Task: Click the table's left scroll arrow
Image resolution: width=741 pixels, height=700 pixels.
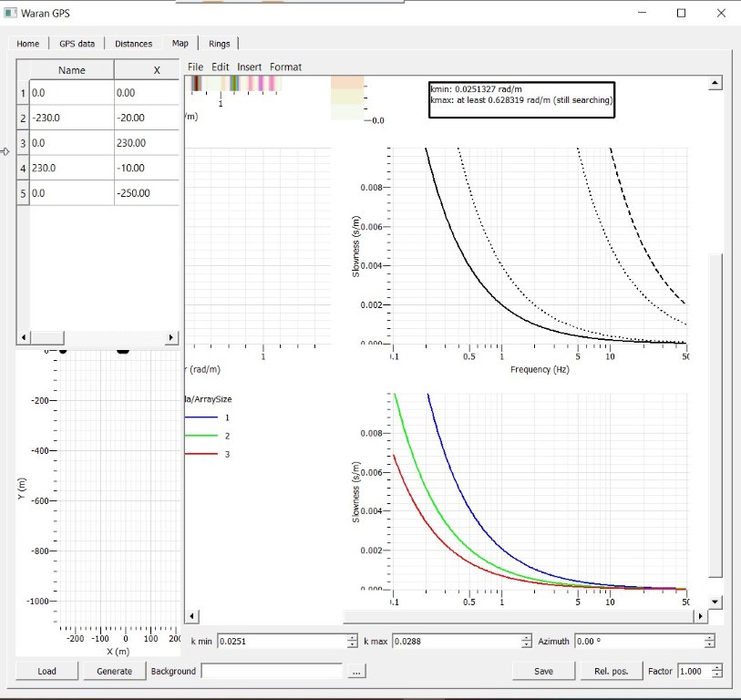Action: [24, 337]
